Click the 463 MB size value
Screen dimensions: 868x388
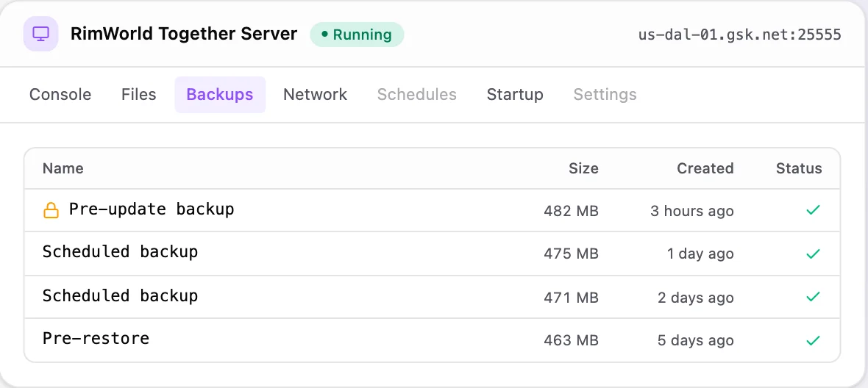[x=571, y=341]
